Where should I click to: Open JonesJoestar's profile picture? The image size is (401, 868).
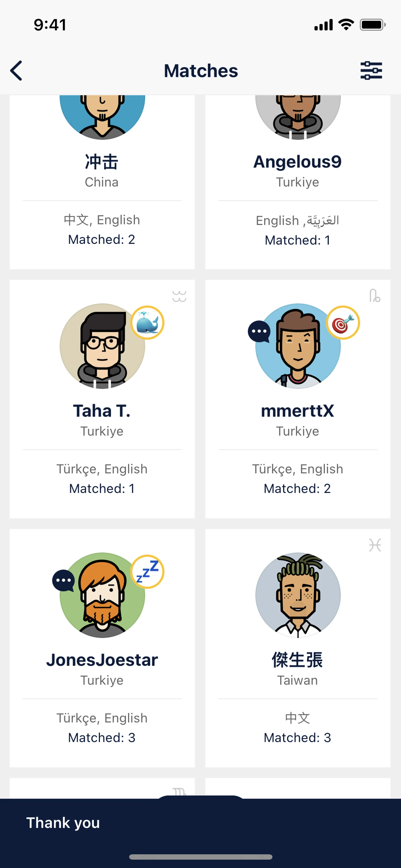102,595
